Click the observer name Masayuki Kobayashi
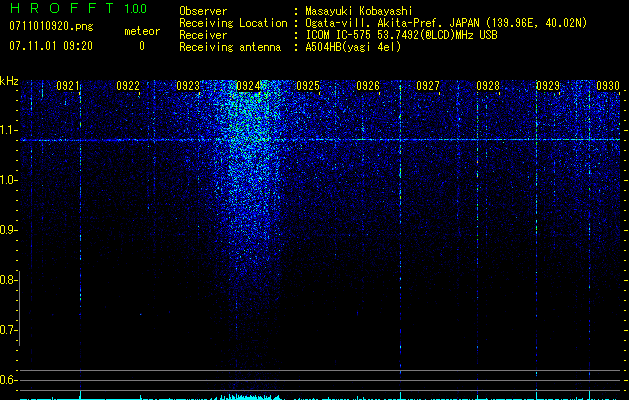The image size is (629, 400). click(359, 11)
